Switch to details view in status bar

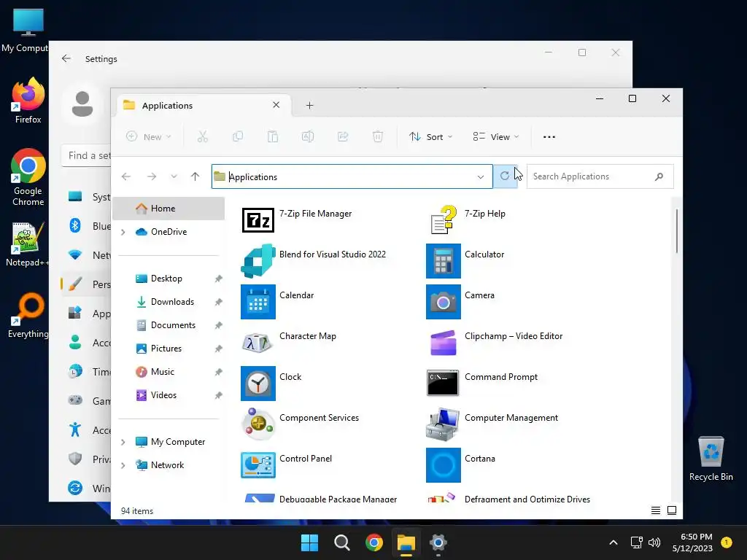(x=656, y=510)
